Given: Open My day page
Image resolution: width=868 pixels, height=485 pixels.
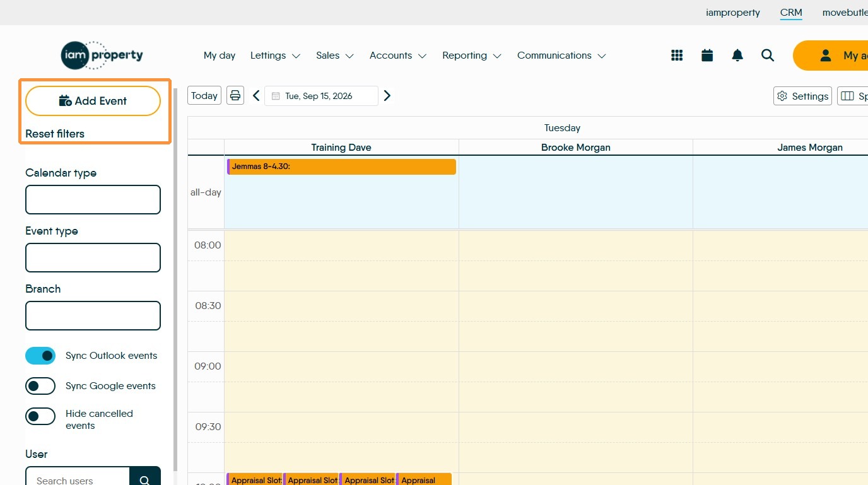Looking at the screenshot, I should [220, 56].
